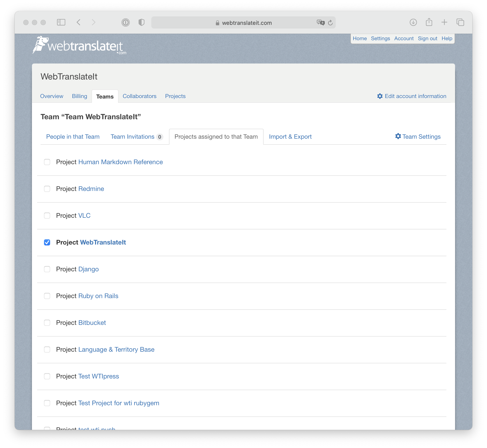Uncheck the WebTranslateIt project checkbox
The height and width of the screenshot is (448, 487).
(47, 242)
